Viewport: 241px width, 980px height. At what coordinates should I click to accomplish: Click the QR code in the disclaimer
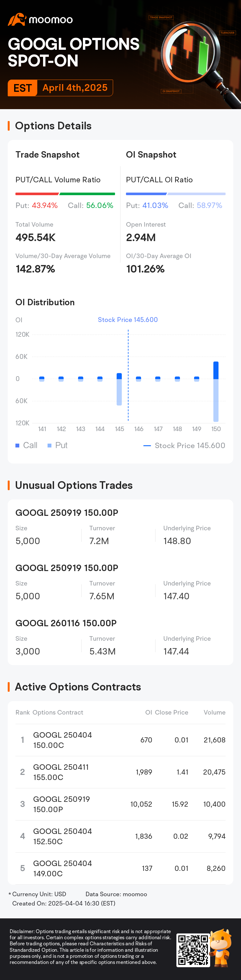[193, 950]
